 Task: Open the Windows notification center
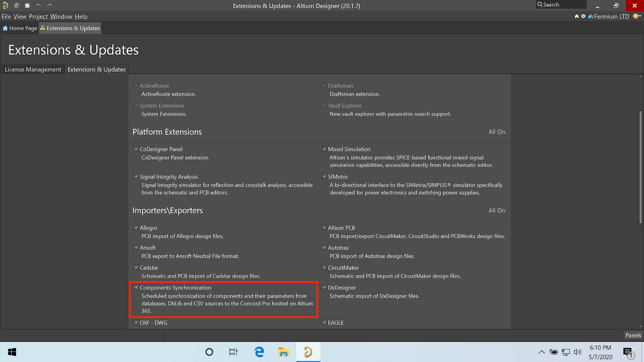coord(629,353)
